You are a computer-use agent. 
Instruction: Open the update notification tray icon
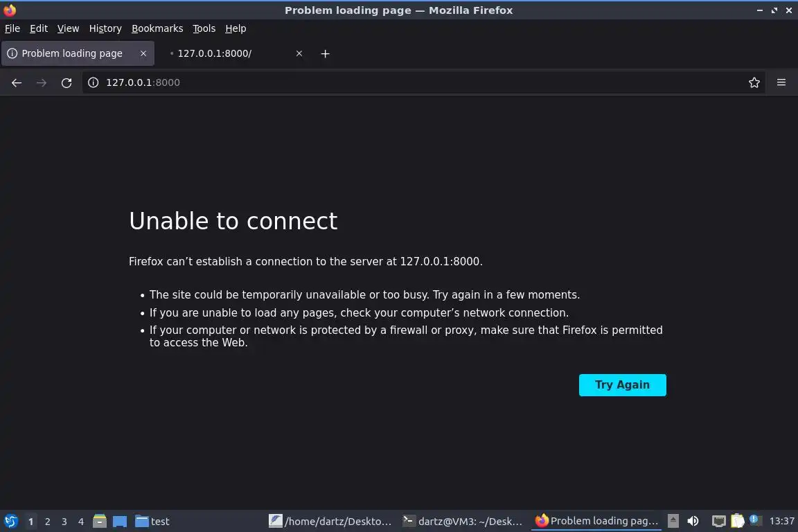coord(755,520)
